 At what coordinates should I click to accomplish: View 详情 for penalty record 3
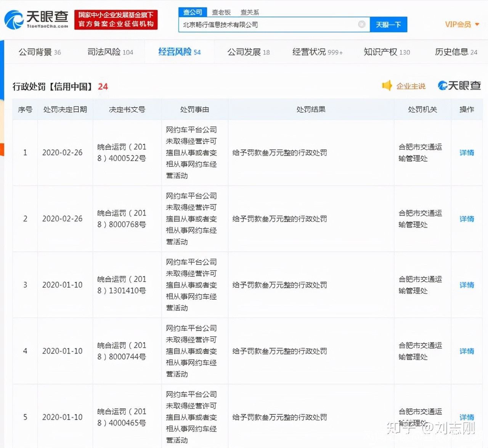(x=467, y=285)
